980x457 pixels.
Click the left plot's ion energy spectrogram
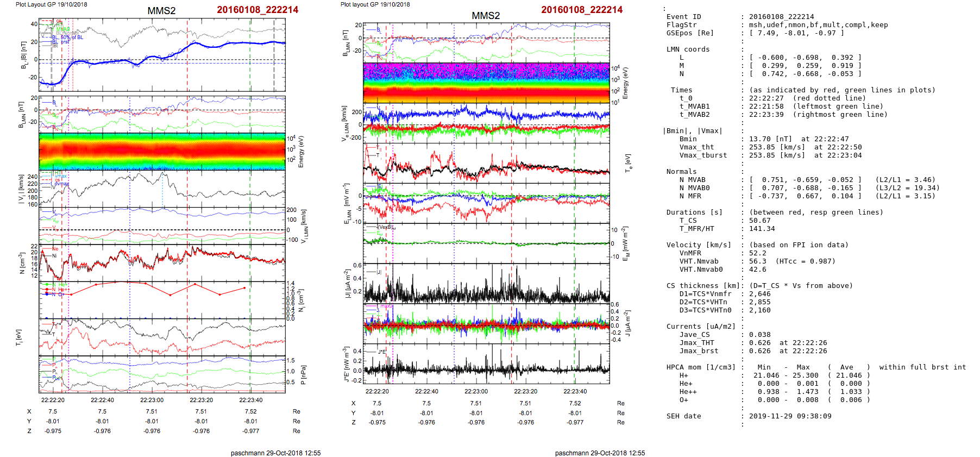[162, 152]
